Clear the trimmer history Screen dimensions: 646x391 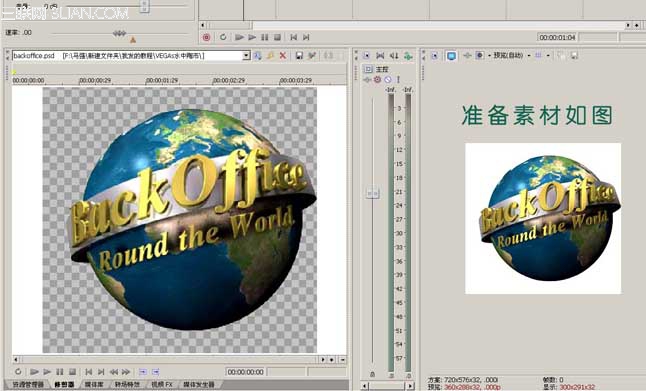point(270,55)
